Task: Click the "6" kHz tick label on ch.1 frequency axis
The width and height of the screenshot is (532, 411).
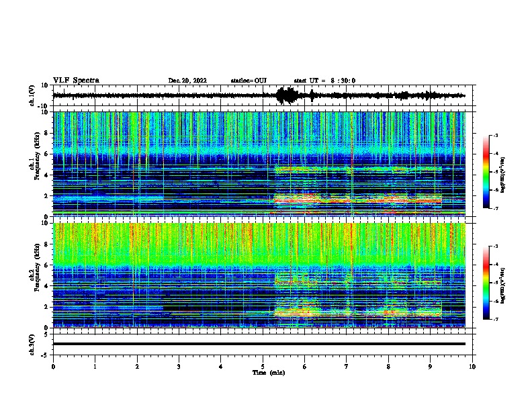Action: click(x=46, y=154)
